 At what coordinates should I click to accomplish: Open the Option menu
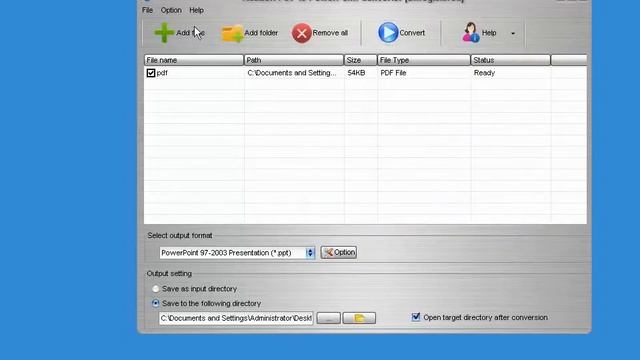(171, 10)
